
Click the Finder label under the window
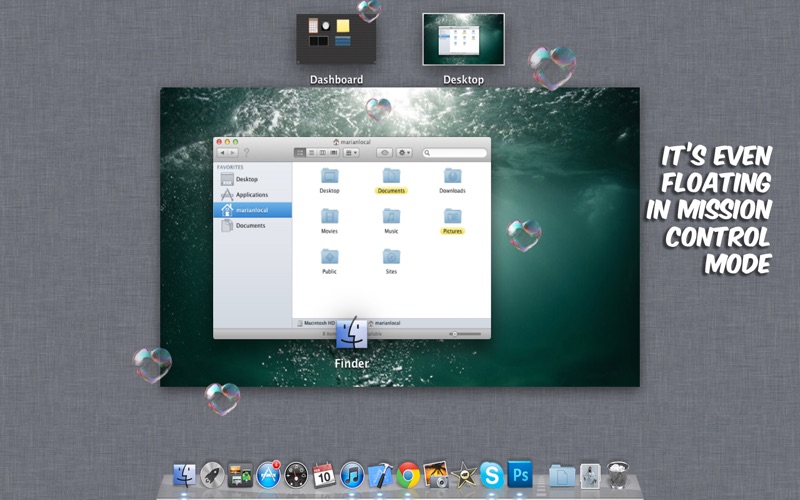pyautogui.click(x=352, y=363)
